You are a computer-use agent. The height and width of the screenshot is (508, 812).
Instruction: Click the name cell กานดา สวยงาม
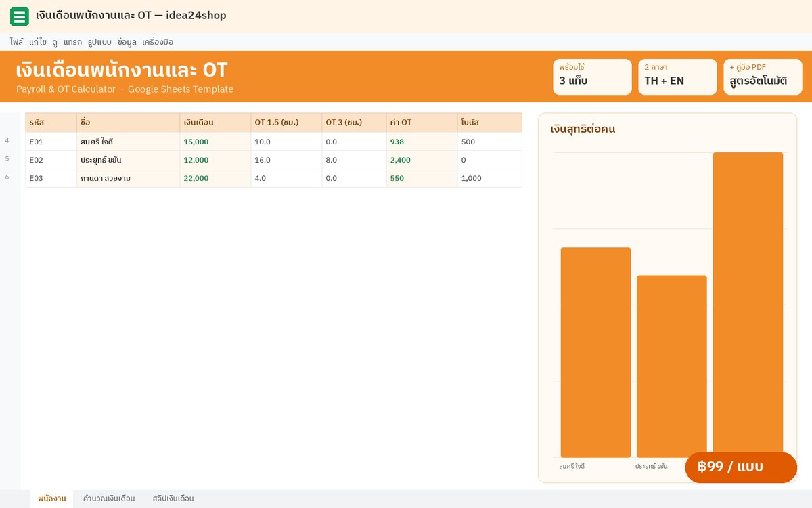point(129,178)
